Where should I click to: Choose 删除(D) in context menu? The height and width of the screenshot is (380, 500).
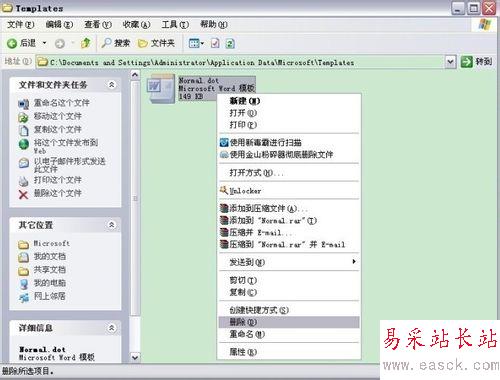(x=289, y=322)
